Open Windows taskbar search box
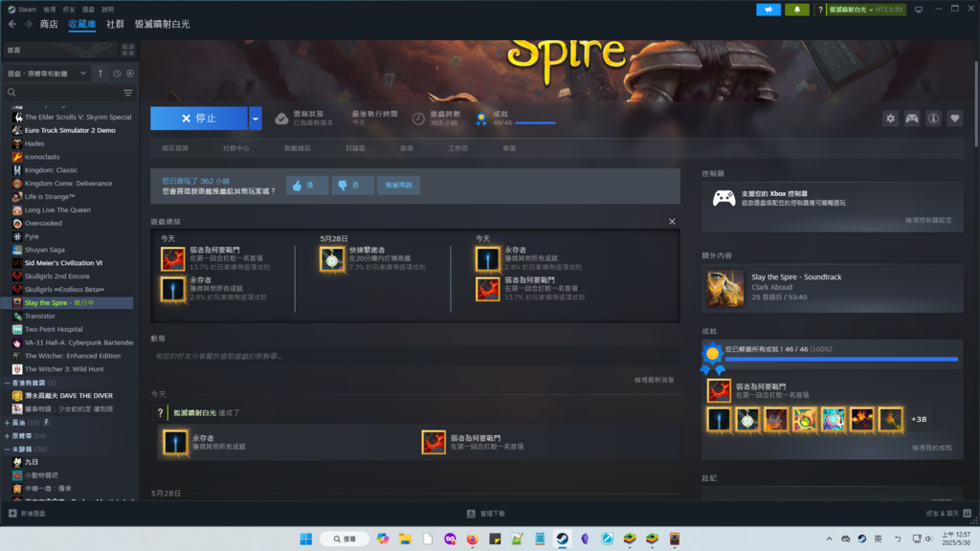980x551 pixels. pos(345,539)
